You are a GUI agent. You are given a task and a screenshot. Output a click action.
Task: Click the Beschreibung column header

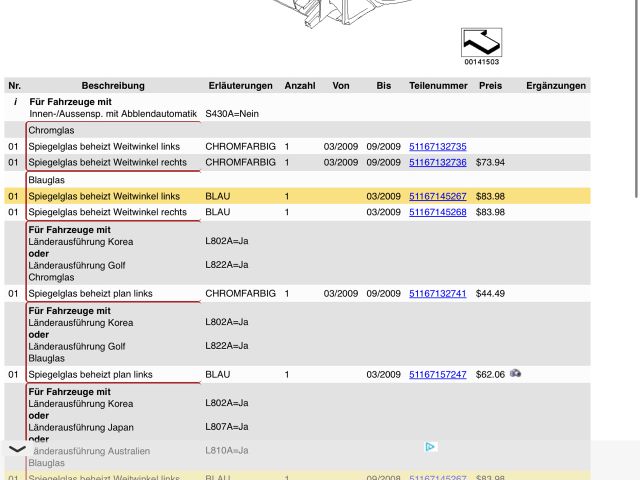pos(113,86)
